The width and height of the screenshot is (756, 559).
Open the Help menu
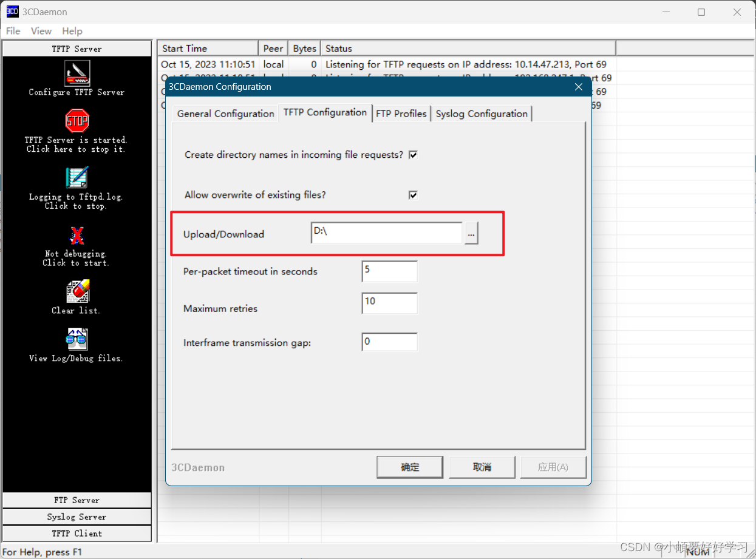(x=72, y=31)
